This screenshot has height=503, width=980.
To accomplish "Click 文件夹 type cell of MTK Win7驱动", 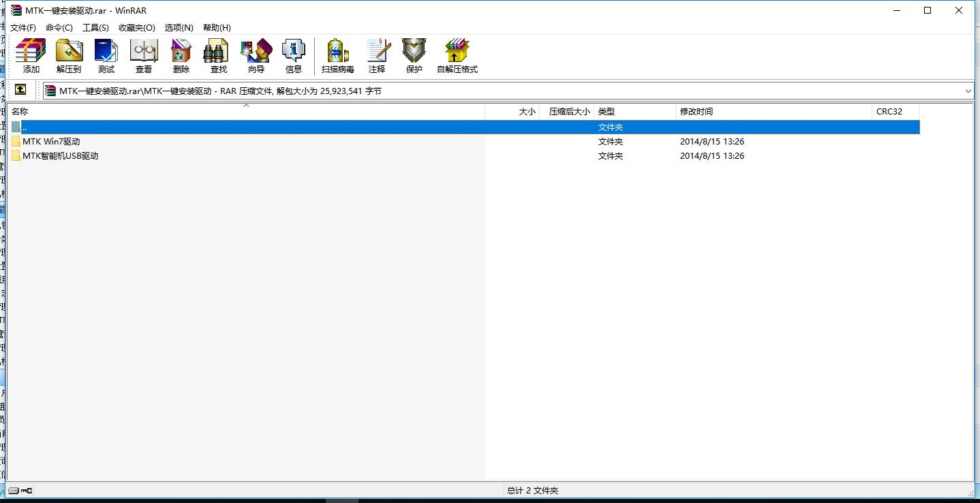I will tap(611, 142).
